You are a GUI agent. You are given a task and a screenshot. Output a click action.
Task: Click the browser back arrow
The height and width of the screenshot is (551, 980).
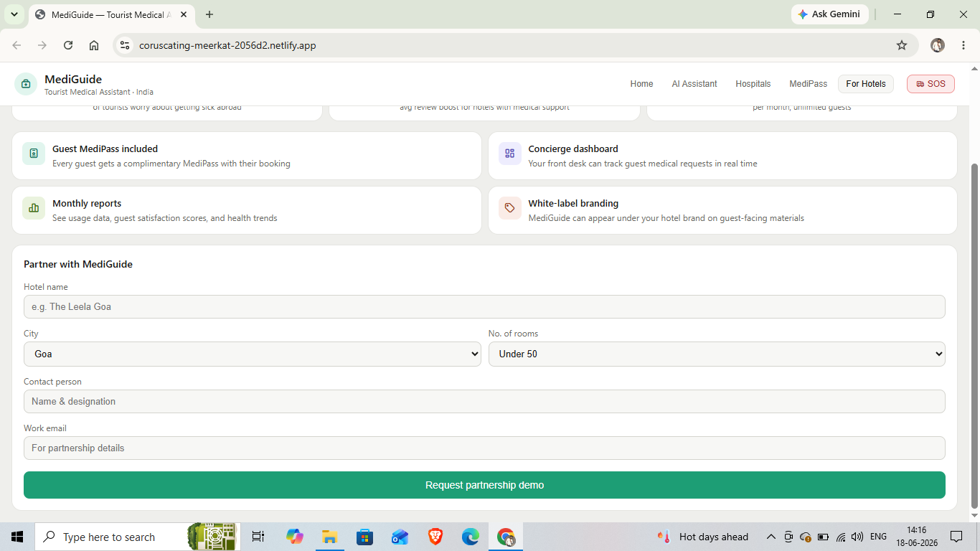[x=17, y=45]
